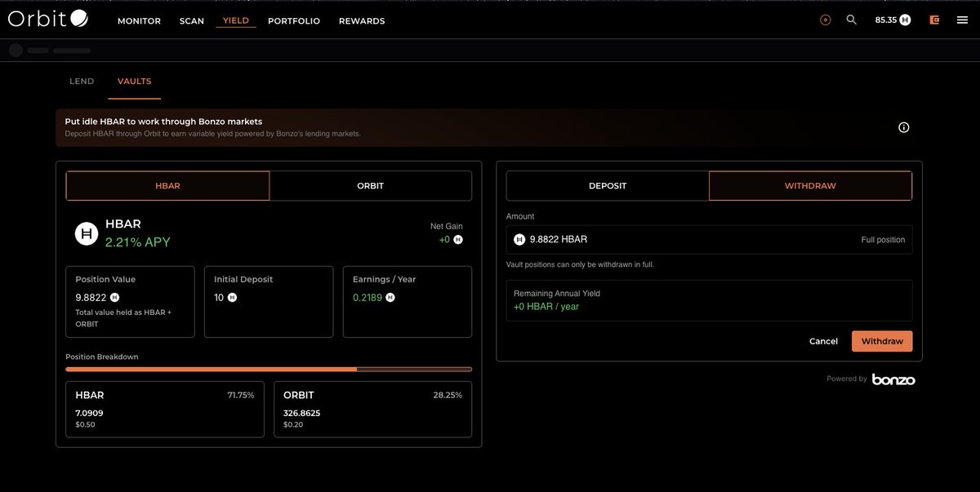Click HBAR icon beside Initial Deposit 10
980x492 pixels.
232,298
